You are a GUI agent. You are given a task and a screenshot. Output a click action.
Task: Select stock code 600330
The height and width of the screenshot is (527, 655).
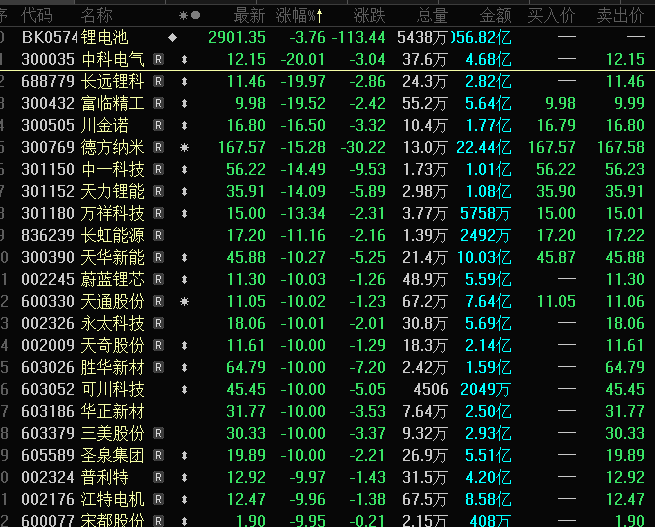[48, 302]
